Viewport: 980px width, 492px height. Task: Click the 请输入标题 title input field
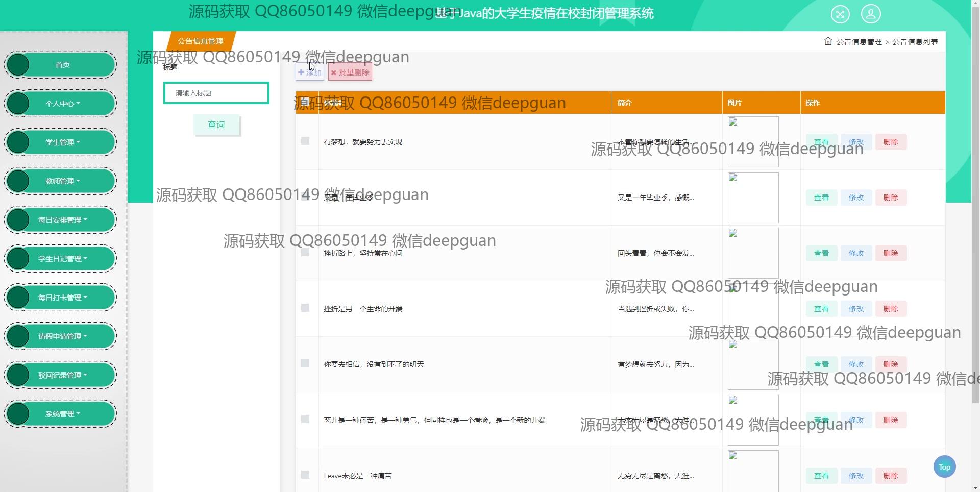coord(216,93)
